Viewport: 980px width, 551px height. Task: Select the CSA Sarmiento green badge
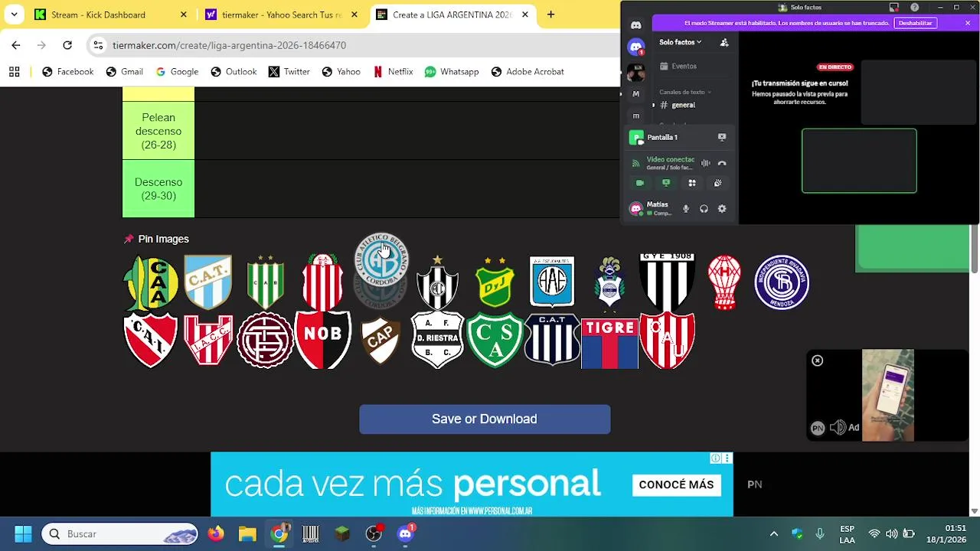click(x=495, y=340)
